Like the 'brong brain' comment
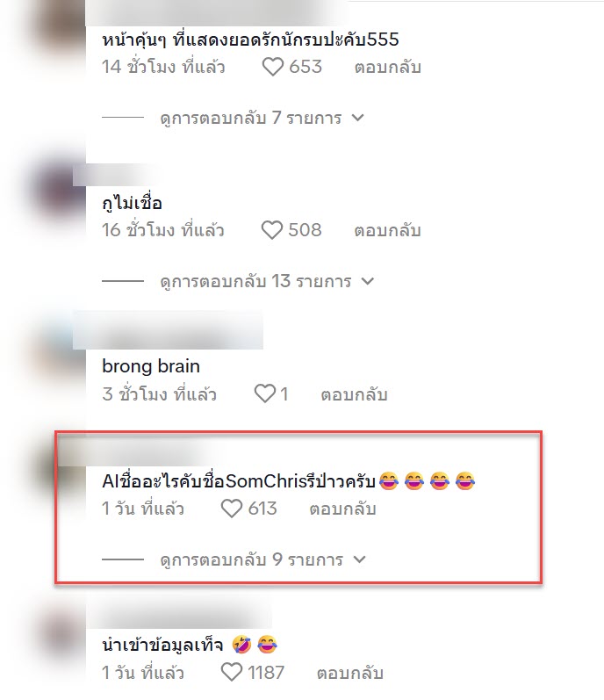This screenshot has height=700, width=604. click(x=265, y=394)
